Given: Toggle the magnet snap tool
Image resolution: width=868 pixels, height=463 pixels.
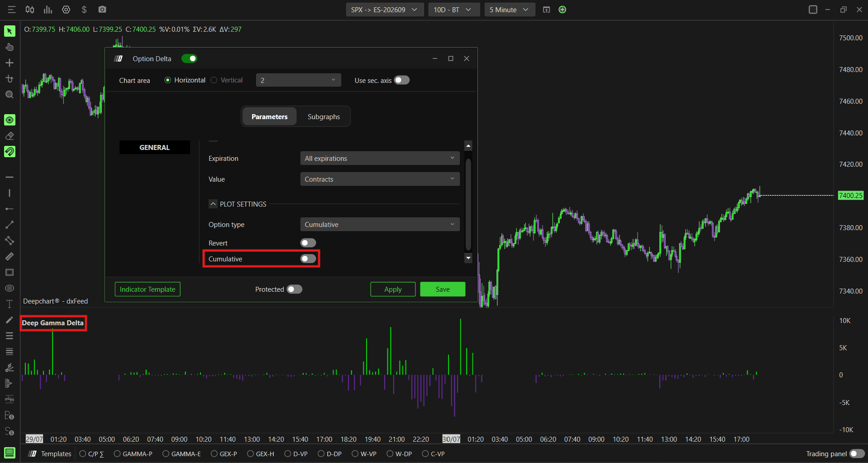Looking at the screenshot, I should pyautogui.click(x=10, y=152).
